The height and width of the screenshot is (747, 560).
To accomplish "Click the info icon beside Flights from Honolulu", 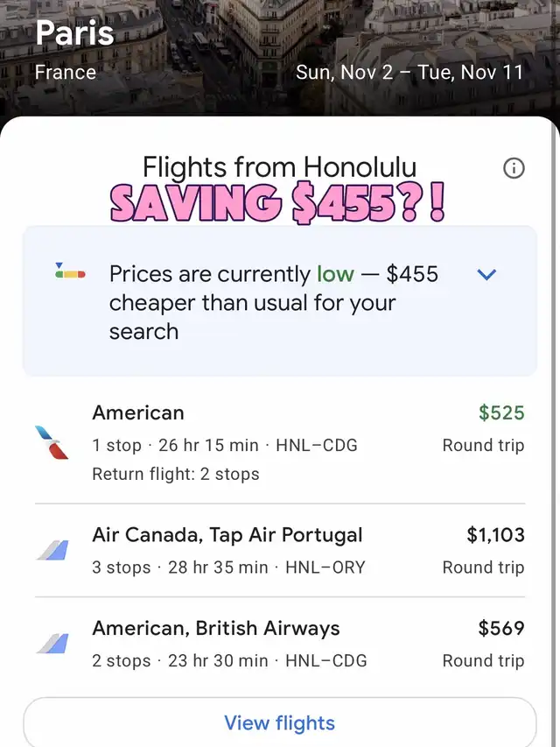I will coord(514,168).
